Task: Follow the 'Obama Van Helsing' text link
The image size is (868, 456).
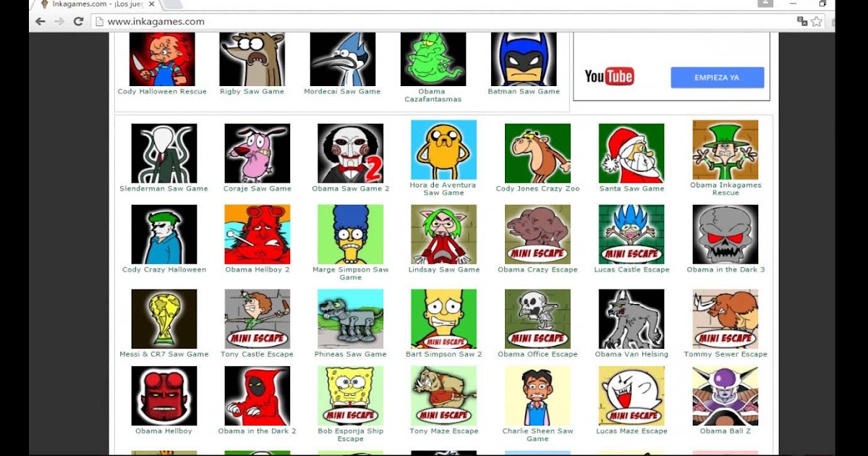Action: pyautogui.click(x=631, y=355)
